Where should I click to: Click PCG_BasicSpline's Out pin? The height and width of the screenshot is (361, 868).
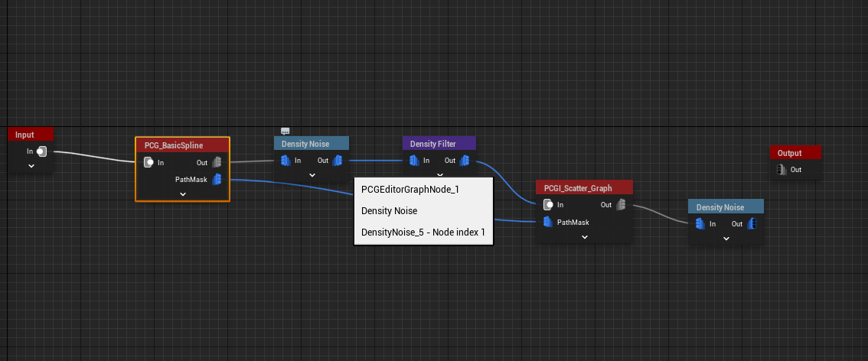[x=217, y=163]
